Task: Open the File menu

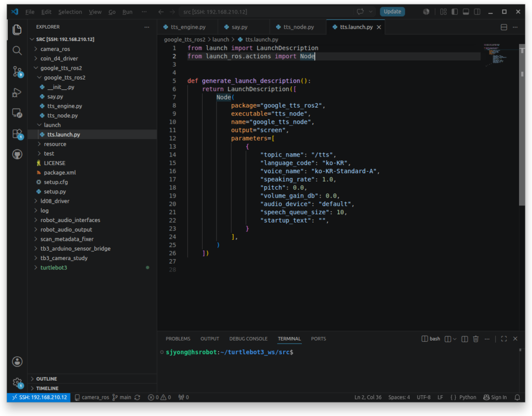Action: [x=30, y=12]
